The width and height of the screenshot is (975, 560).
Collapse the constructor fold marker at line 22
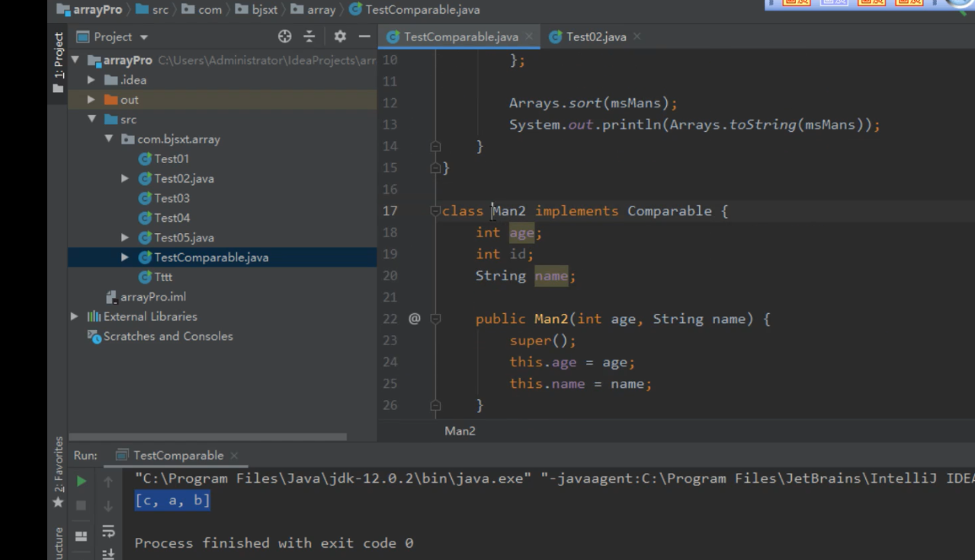(435, 318)
